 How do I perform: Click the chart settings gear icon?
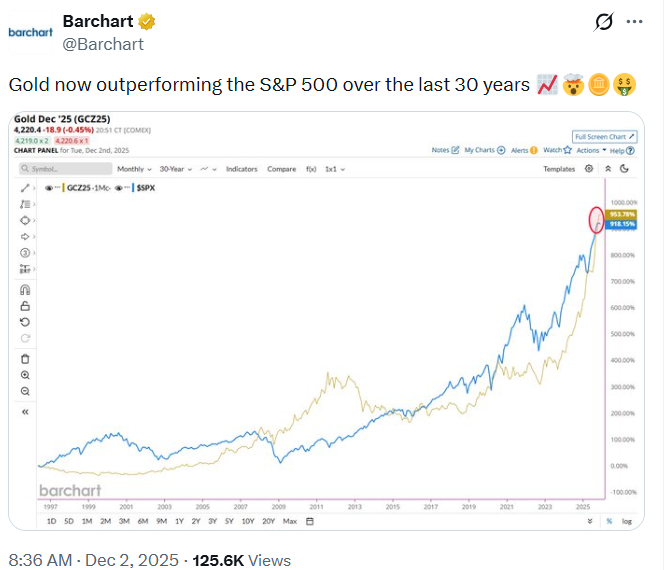coord(588,169)
